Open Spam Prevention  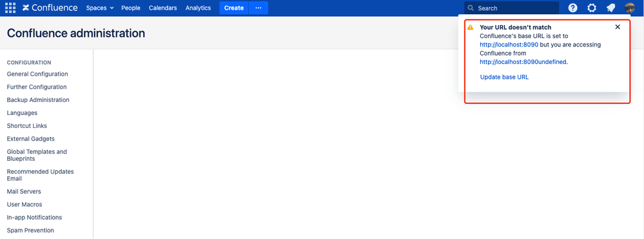click(x=30, y=231)
